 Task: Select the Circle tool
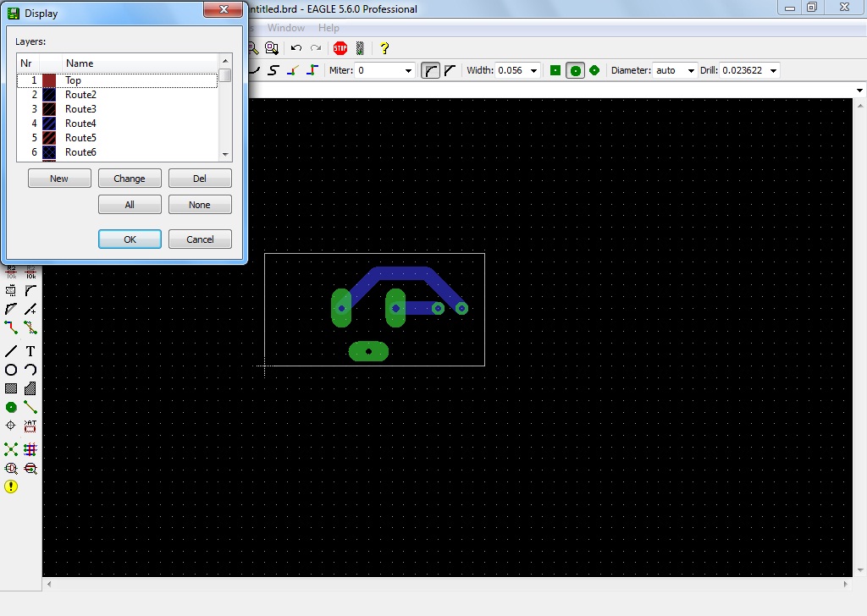(x=11, y=370)
